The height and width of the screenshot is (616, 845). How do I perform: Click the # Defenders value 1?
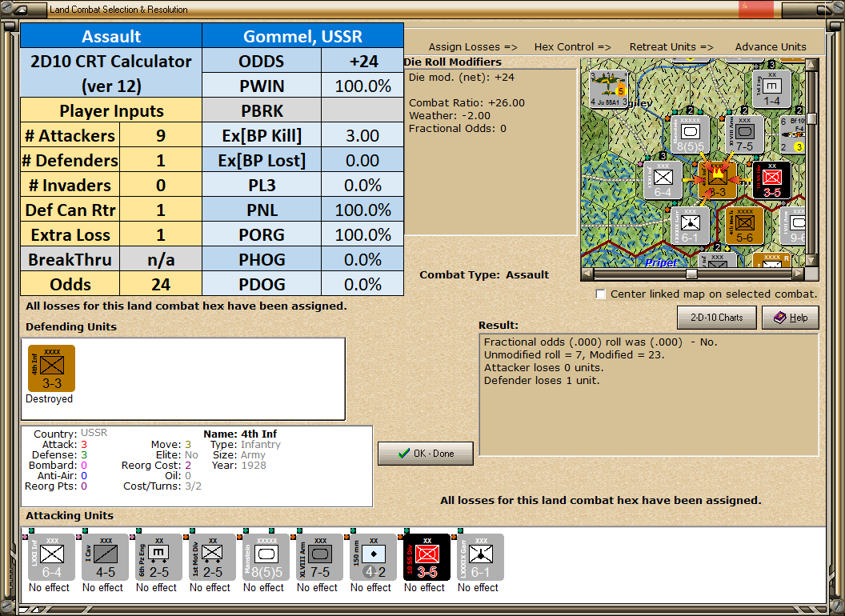(x=161, y=160)
